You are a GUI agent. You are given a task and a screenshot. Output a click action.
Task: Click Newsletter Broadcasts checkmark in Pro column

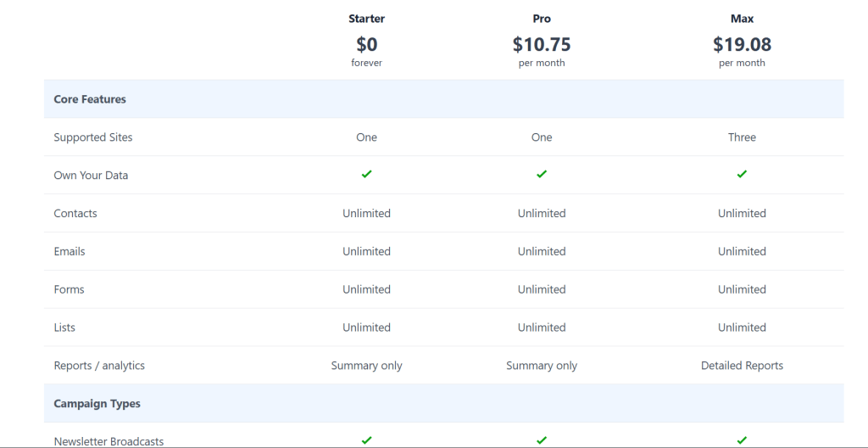pos(542,440)
